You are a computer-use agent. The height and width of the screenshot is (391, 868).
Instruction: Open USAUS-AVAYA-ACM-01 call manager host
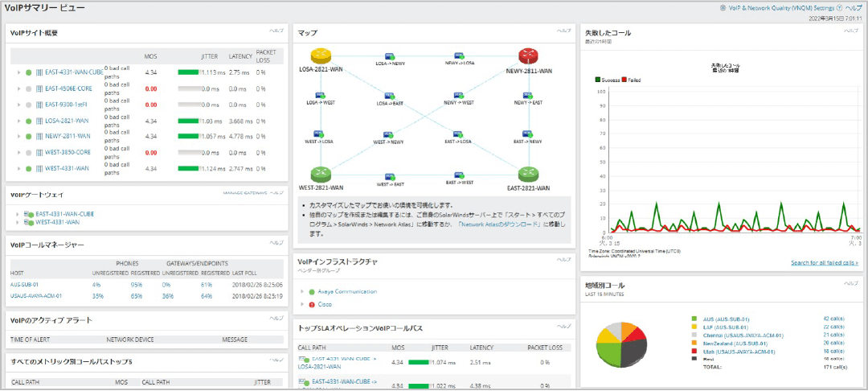pos(36,296)
